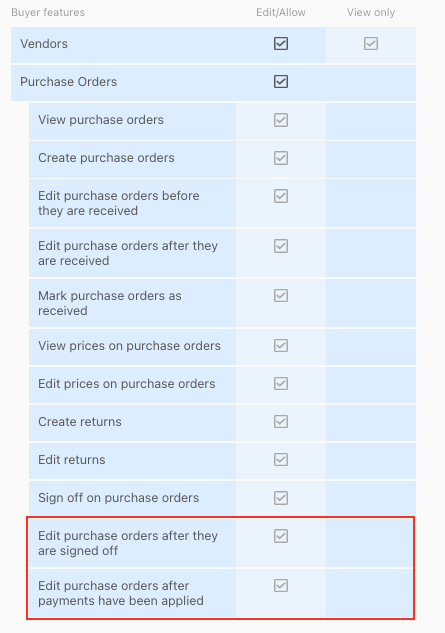The width and height of the screenshot is (445, 633).
Task: Toggle Edit purchase orders after received checkbox
Action: [281, 246]
